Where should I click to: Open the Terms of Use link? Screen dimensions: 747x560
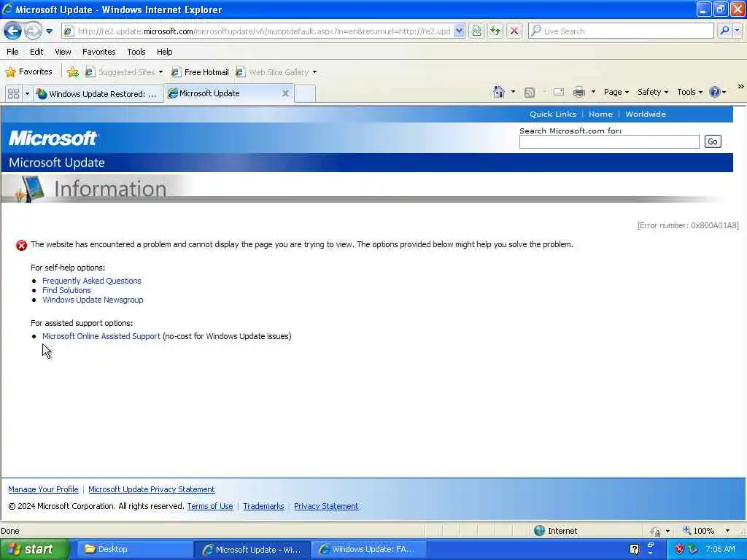(210, 506)
